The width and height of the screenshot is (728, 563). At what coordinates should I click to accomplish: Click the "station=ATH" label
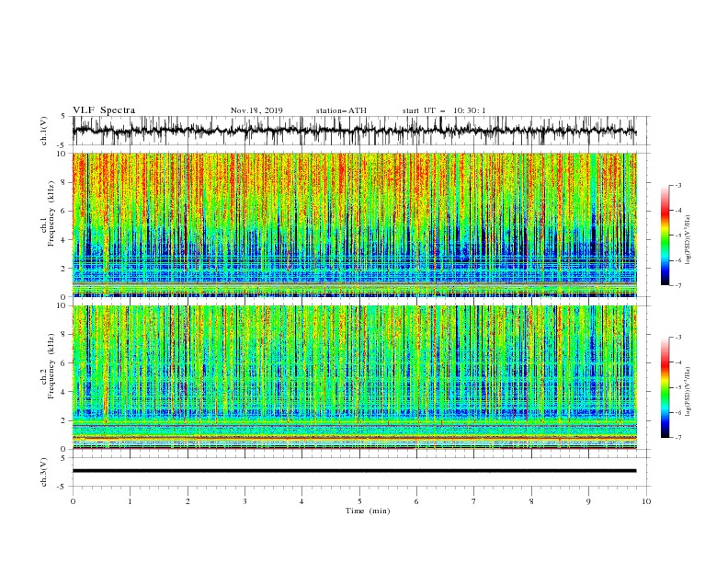pos(341,110)
